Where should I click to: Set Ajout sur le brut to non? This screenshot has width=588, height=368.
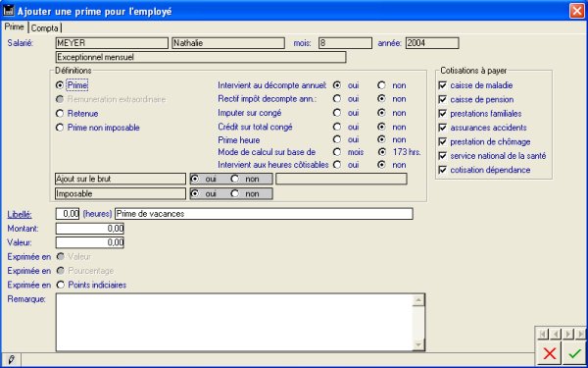click(x=235, y=179)
